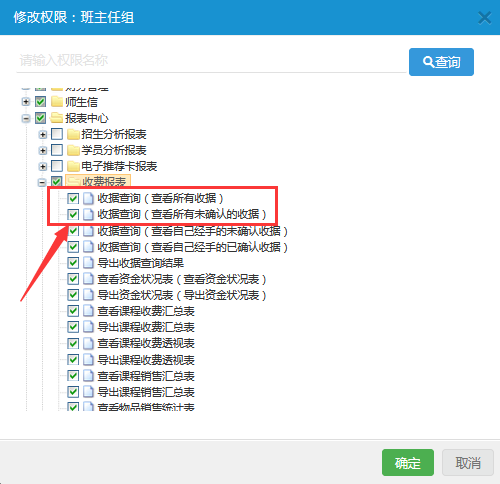
Task: Click the 招生分析报表 folder icon
Action: click(x=73, y=134)
